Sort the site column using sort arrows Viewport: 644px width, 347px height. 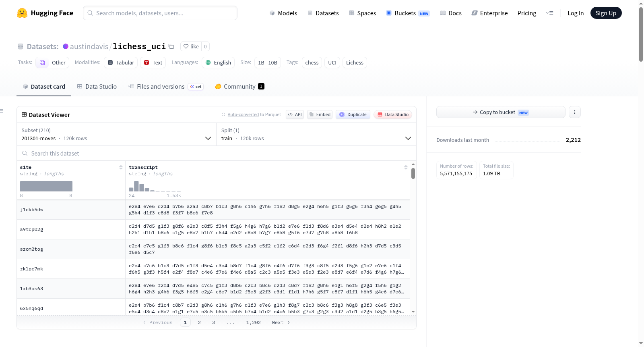(x=121, y=167)
